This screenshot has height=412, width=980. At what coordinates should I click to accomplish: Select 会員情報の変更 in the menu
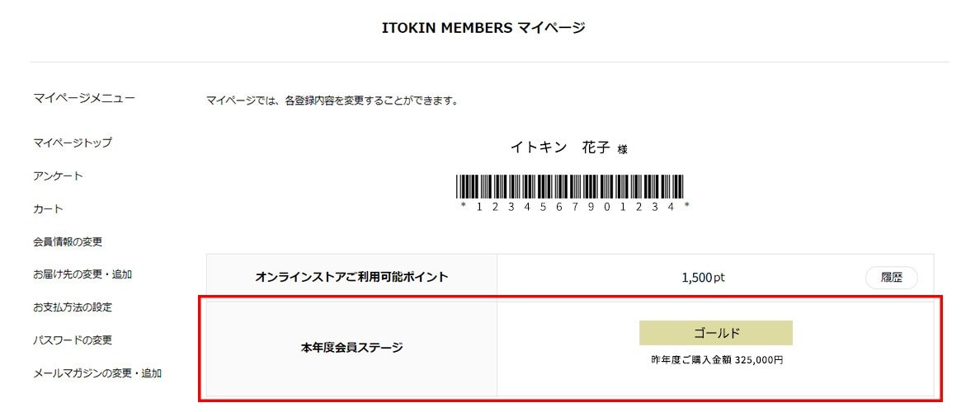[68, 241]
